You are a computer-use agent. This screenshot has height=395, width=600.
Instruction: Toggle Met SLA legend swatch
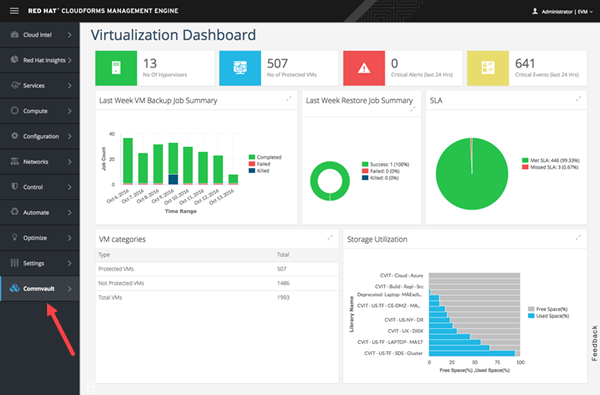(525, 160)
